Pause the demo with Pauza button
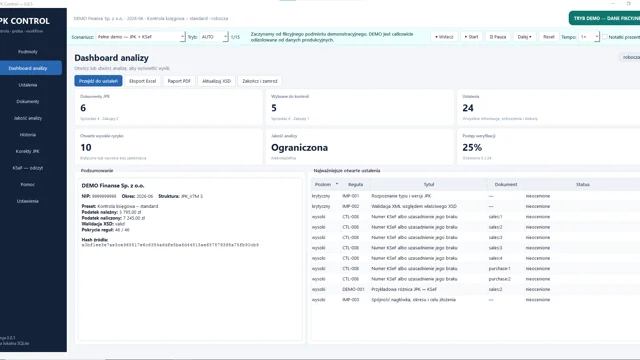 click(x=498, y=37)
